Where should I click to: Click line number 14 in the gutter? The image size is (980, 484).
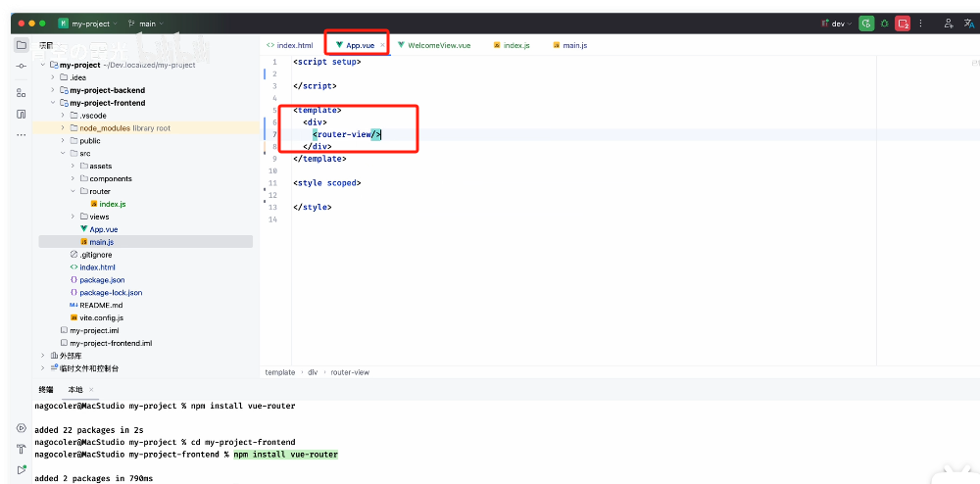tap(271, 219)
